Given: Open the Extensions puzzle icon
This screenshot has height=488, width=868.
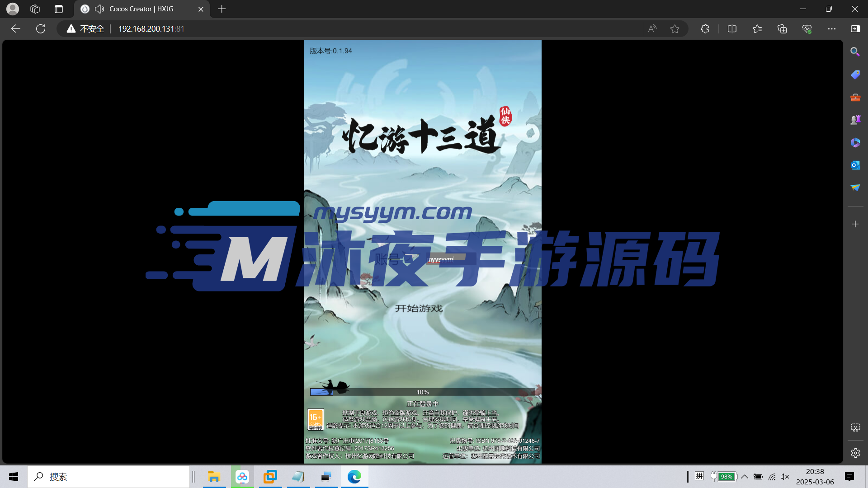Looking at the screenshot, I should pos(705,28).
